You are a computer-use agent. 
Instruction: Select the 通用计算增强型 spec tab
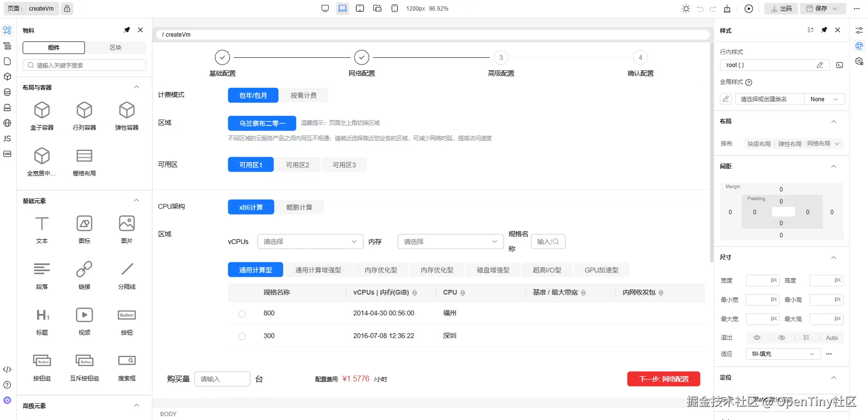point(318,270)
